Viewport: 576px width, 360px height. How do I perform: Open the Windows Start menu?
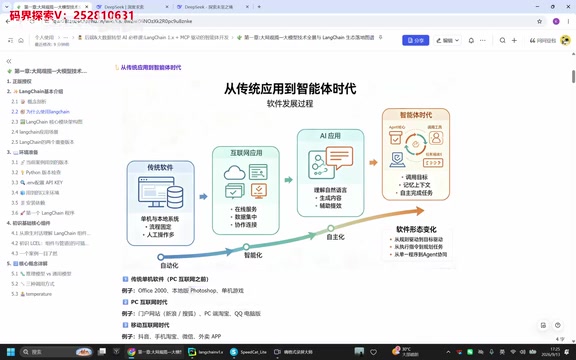11,352
